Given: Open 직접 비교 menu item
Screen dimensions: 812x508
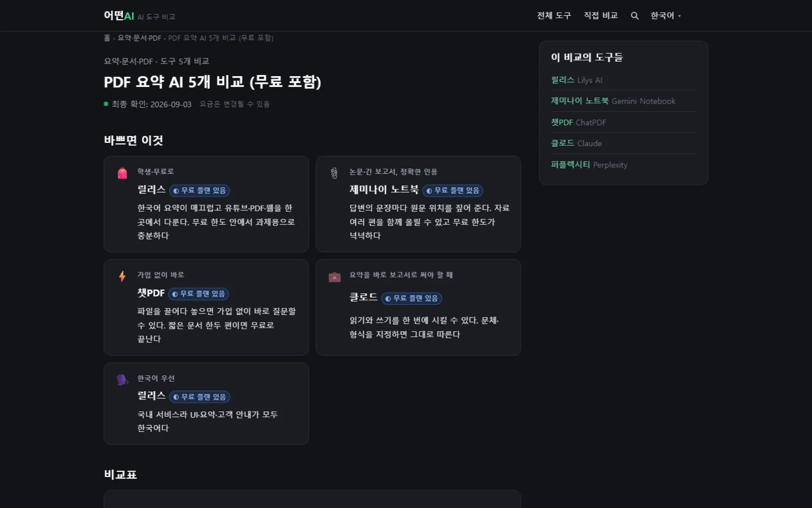Looking at the screenshot, I should click(600, 16).
